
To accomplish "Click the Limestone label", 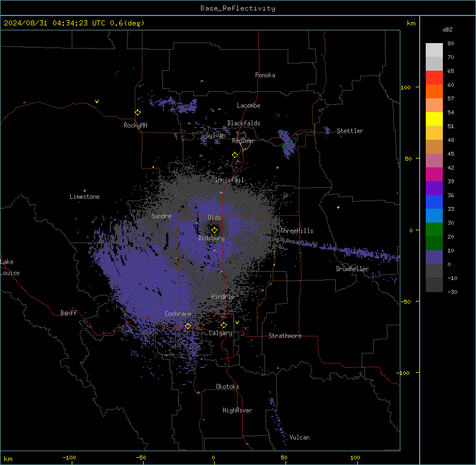I will pyautogui.click(x=84, y=197).
